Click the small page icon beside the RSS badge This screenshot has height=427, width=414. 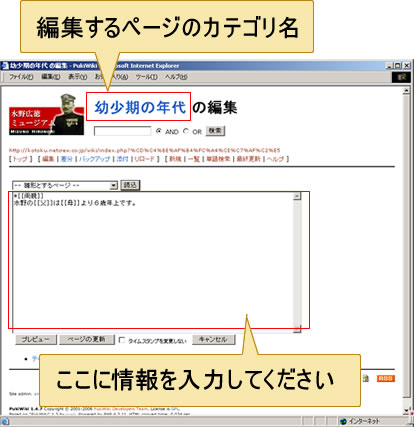(366, 379)
